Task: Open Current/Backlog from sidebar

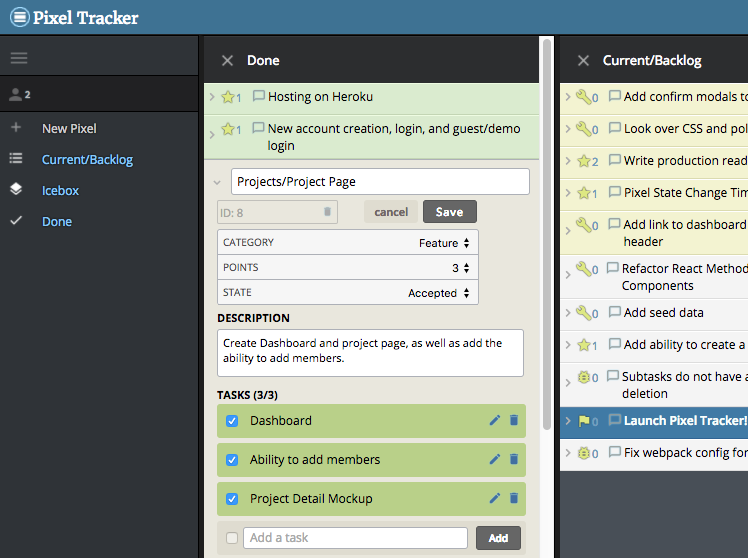Action: coord(87,160)
